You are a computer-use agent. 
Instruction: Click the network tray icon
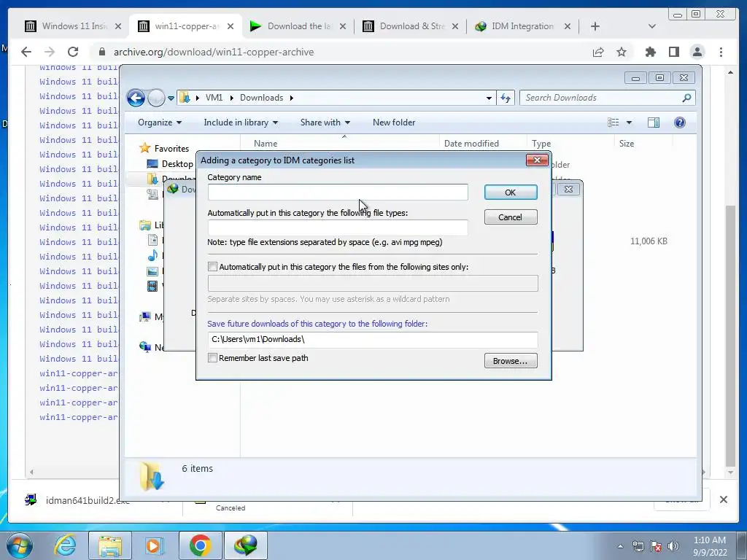[x=638, y=547]
